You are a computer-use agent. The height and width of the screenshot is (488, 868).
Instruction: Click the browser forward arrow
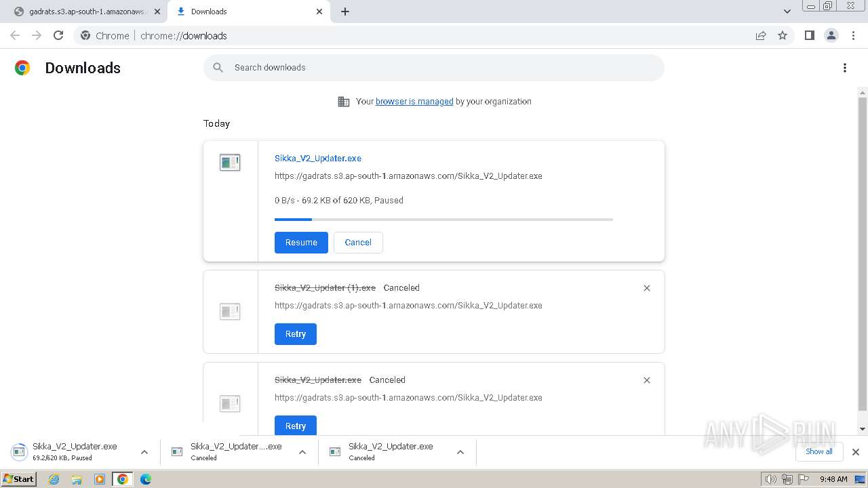pyautogui.click(x=37, y=36)
